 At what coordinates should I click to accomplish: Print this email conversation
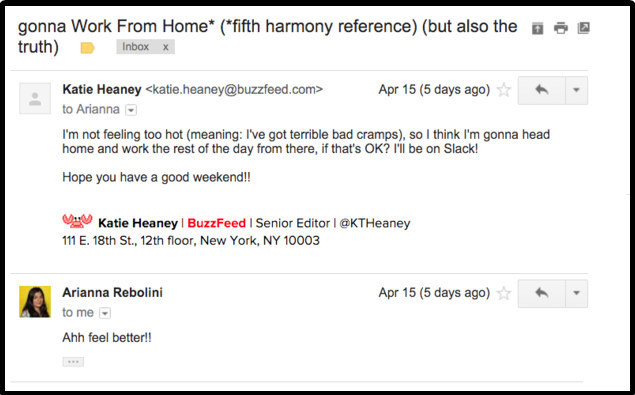tap(560, 28)
